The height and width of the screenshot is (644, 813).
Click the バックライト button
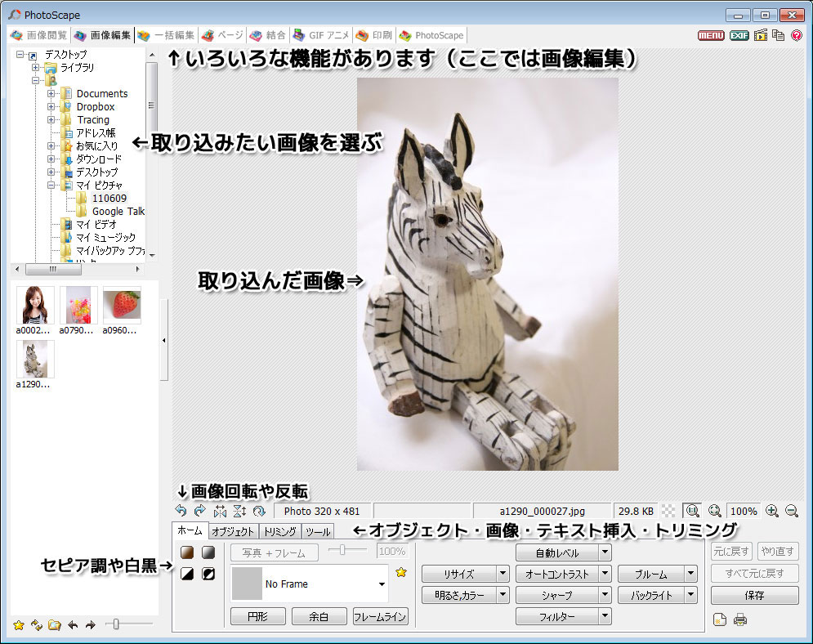(651, 595)
